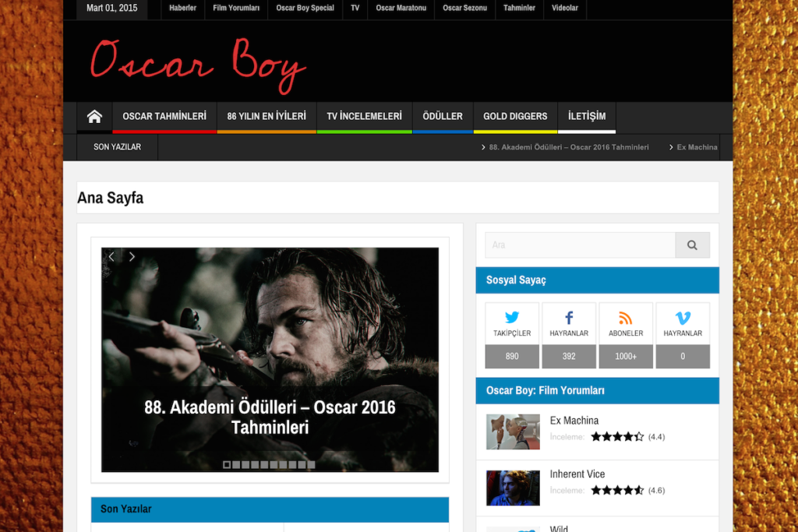Open the Wild review title
The image size is (798, 532).
tap(559, 528)
